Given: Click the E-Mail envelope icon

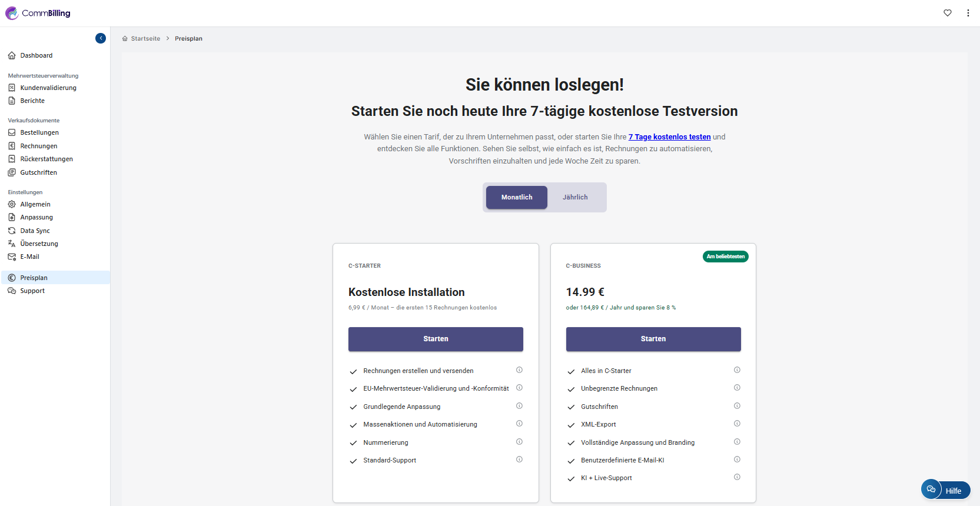Looking at the screenshot, I should click(12, 257).
